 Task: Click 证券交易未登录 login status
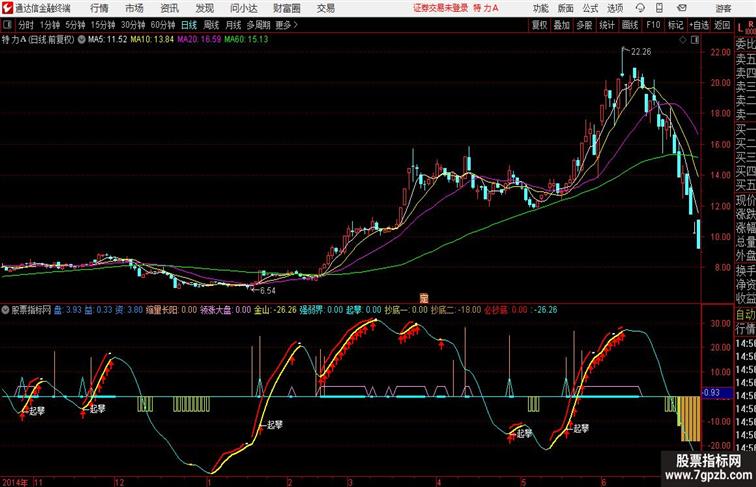click(x=441, y=8)
